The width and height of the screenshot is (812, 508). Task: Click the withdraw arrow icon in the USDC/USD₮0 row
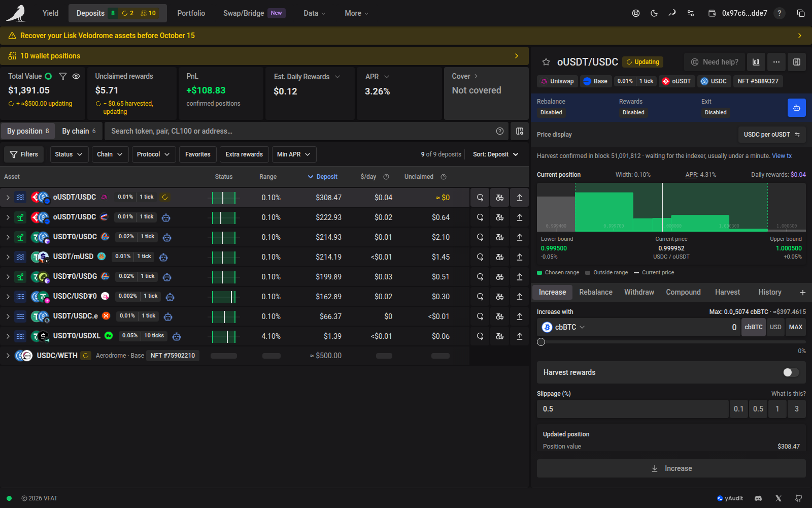[520, 297]
